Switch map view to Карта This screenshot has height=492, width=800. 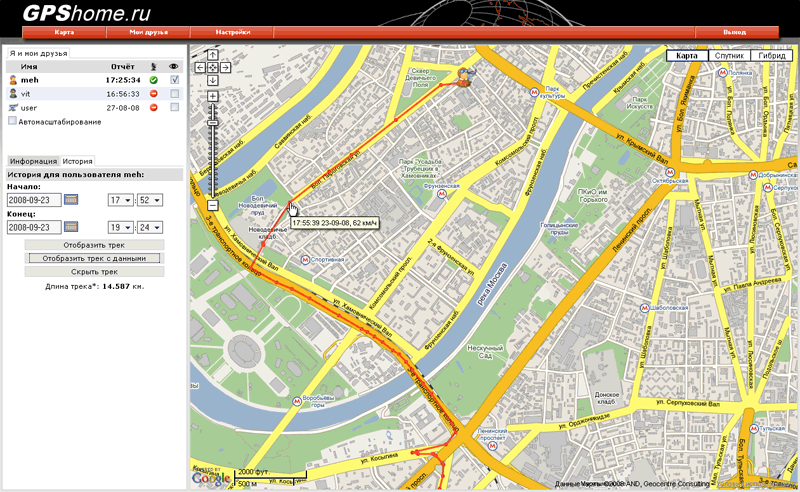[x=687, y=56]
